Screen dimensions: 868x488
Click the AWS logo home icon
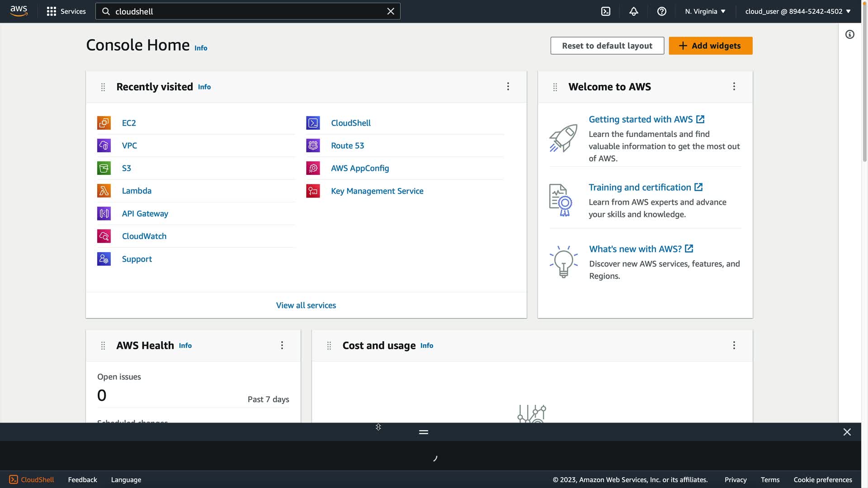(x=19, y=11)
